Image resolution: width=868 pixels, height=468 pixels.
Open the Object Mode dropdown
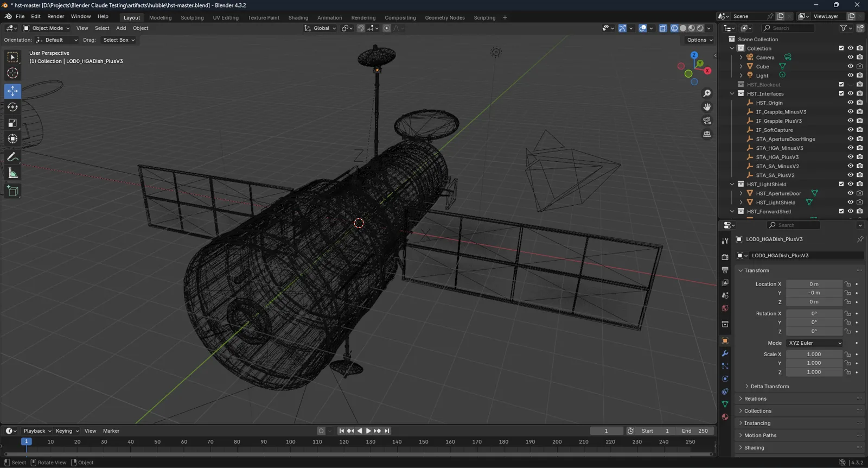click(47, 28)
